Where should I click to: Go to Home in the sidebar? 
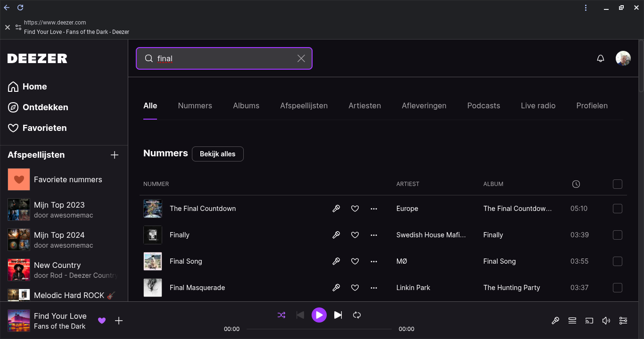(28, 87)
